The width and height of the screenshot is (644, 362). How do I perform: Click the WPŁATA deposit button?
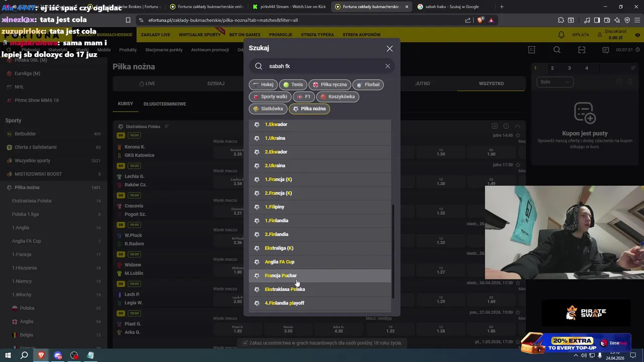pyautogui.click(x=581, y=35)
